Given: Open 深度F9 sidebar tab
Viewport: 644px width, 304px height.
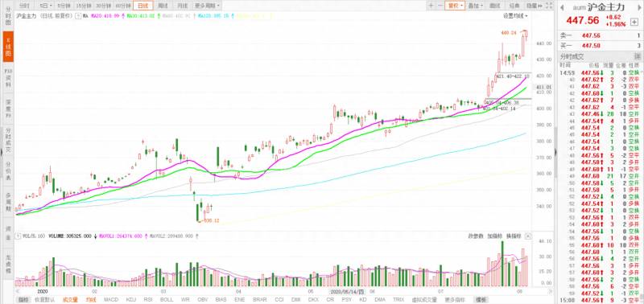Looking at the screenshot, I should pos(8,109).
